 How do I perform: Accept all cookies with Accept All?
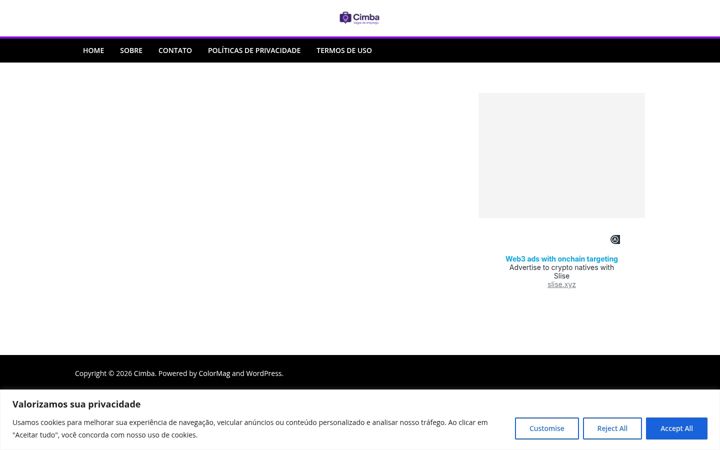click(x=676, y=428)
